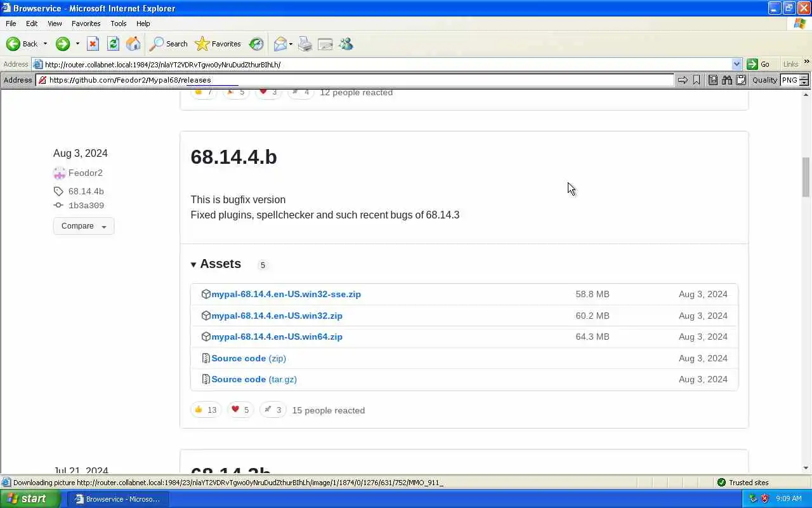Open the Favorites menu
Image resolution: width=812 pixels, height=508 pixels.
click(x=86, y=23)
